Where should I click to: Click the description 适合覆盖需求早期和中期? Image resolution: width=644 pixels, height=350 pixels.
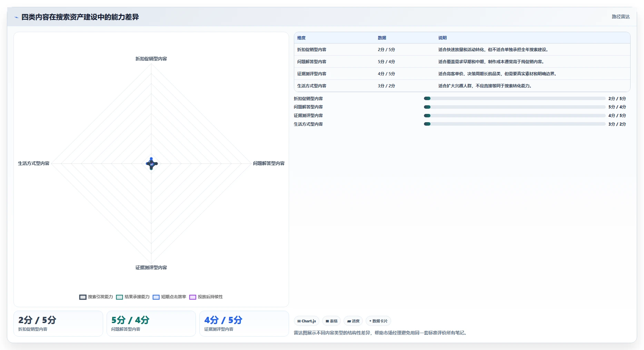(491, 62)
